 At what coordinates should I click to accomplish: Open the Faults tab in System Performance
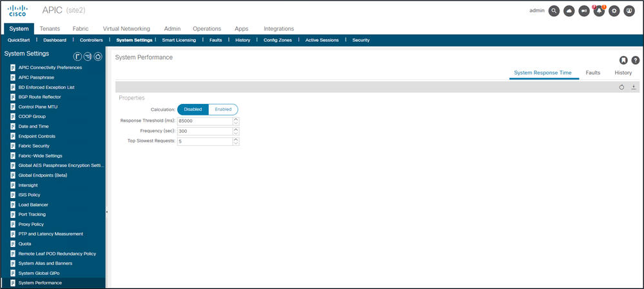(593, 73)
